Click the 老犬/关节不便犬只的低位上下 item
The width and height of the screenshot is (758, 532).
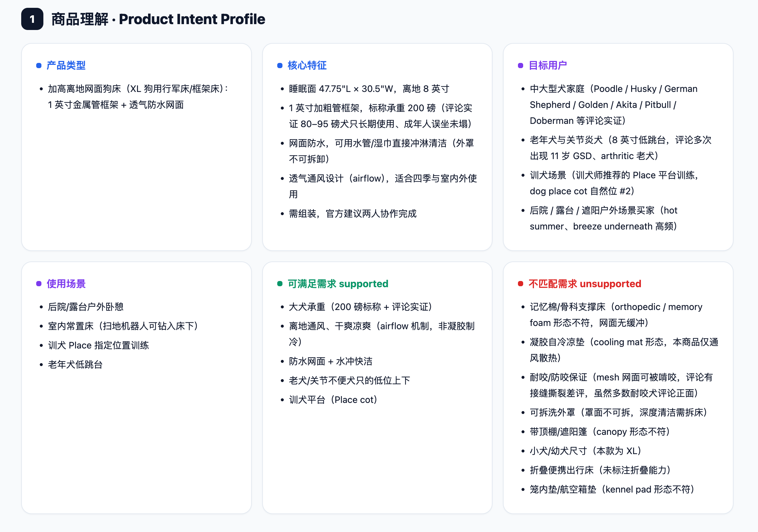[x=349, y=380]
